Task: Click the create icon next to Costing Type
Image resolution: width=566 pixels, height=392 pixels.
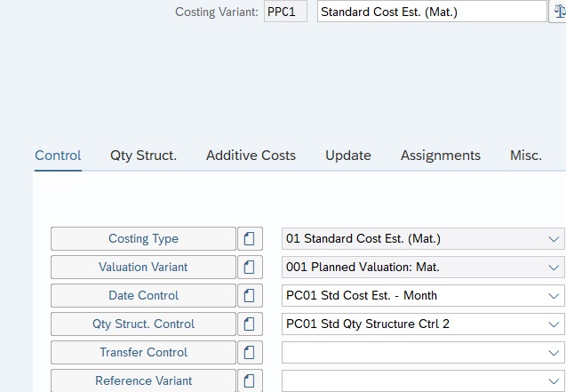Action: 250,239
